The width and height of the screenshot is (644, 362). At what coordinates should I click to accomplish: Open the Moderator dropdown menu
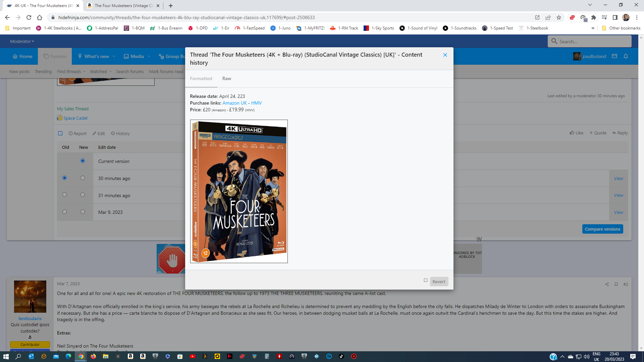point(22,41)
